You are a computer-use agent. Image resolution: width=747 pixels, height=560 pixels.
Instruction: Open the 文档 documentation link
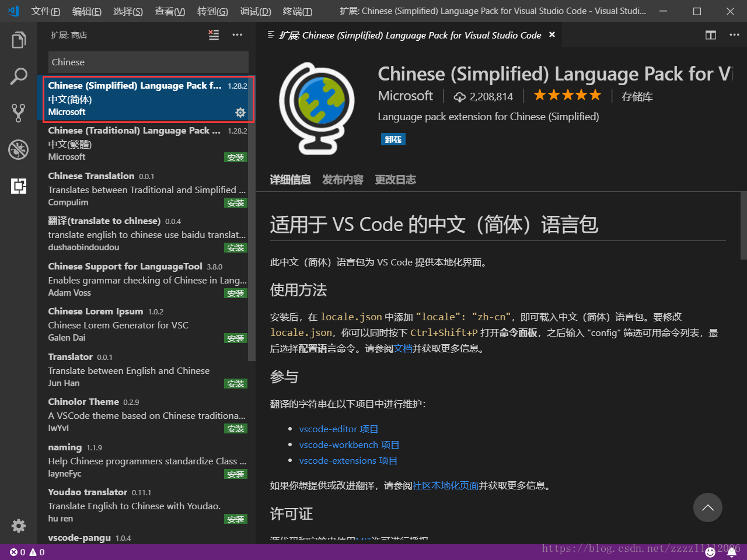coord(403,349)
